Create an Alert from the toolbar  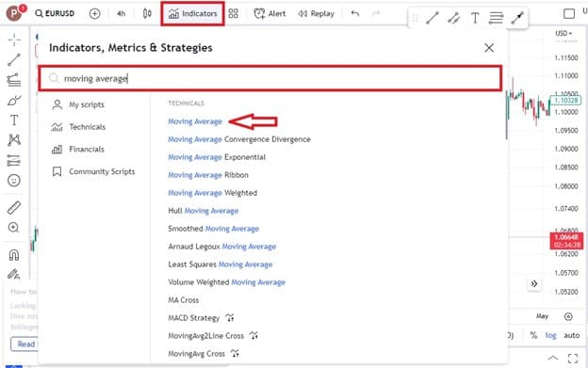pos(269,14)
